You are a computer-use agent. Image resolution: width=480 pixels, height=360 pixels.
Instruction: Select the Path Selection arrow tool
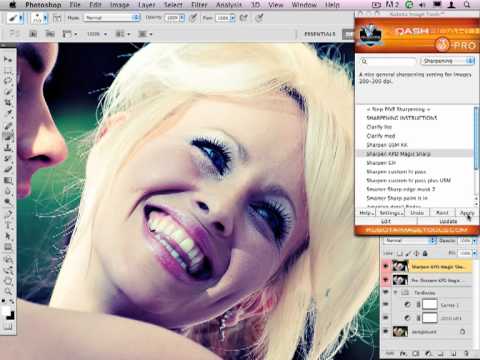tap(8, 236)
